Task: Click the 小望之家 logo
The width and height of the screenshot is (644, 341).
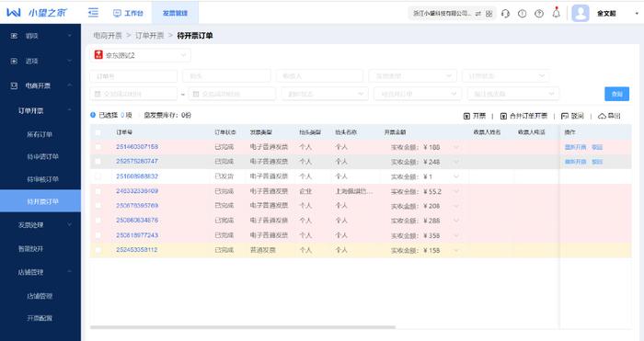Action: pyautogui.click(x=36, y=13)
